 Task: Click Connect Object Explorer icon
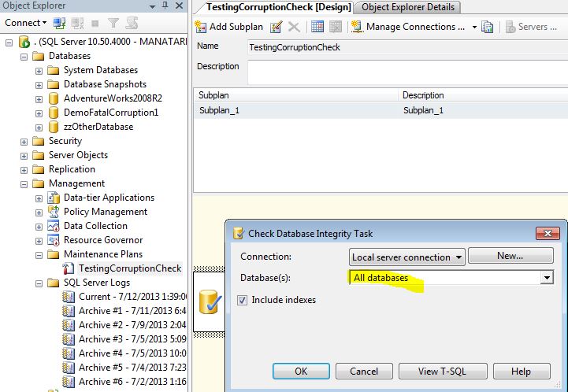point(59,23)
